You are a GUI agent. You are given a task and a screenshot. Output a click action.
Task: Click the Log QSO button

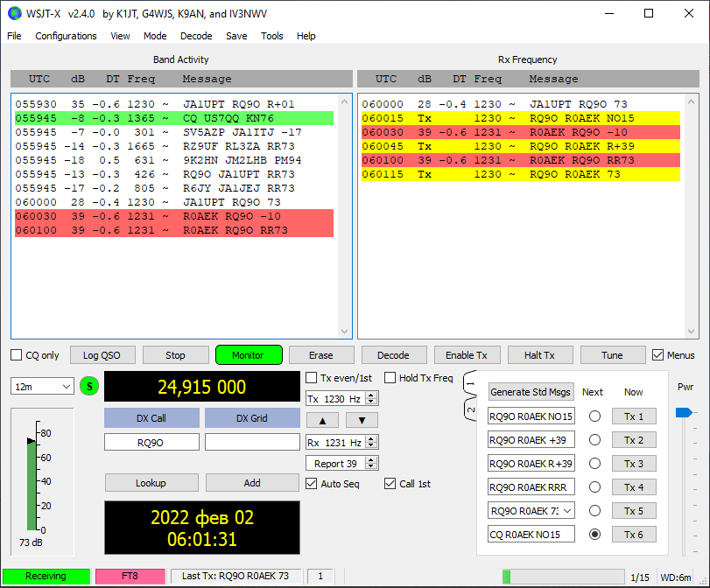coord(102,355)
